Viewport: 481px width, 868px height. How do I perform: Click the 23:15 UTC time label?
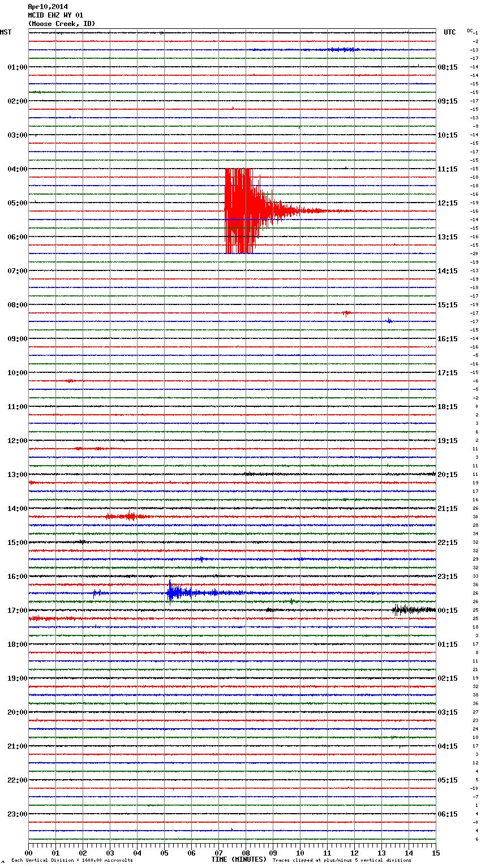pyautogui.click(x=448, y=577)
